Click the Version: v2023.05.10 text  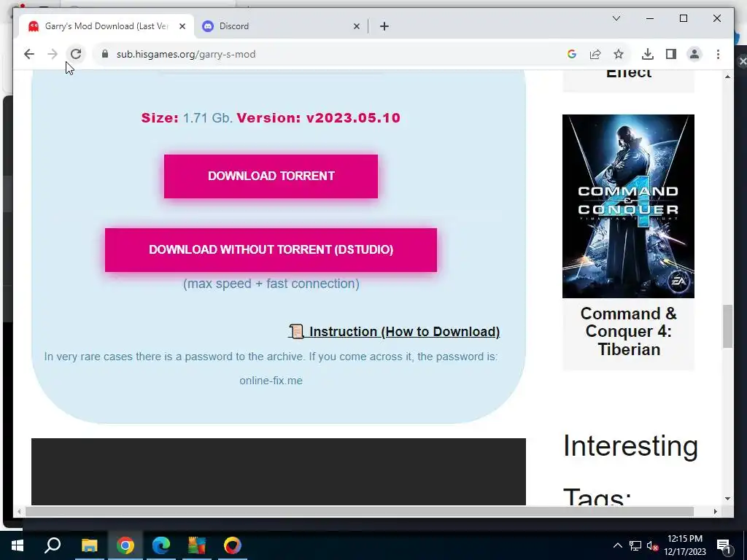coord(318,117)
